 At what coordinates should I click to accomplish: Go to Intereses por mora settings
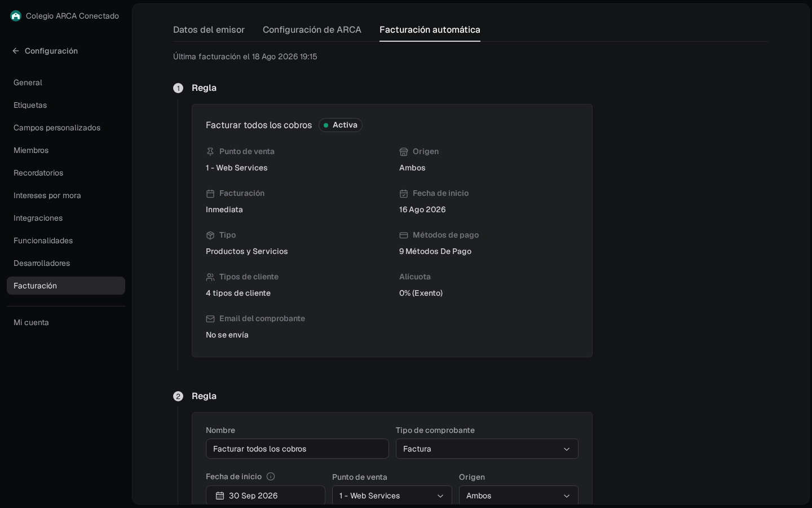(66, 195)
